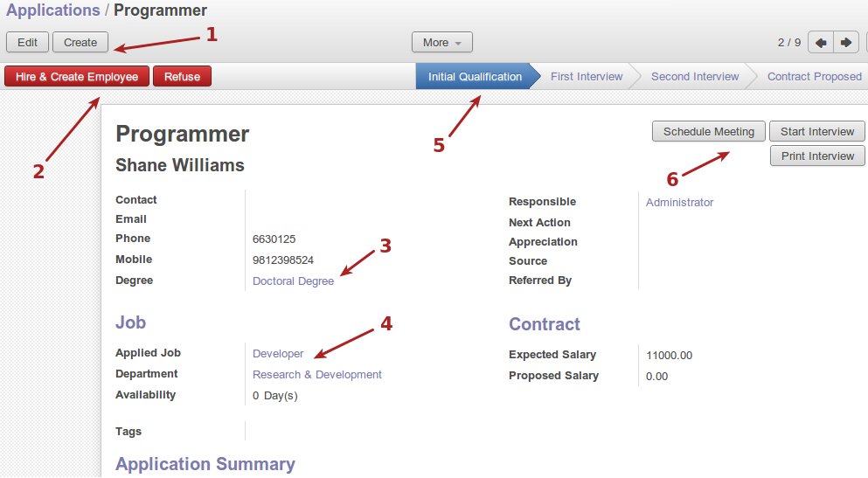Switch to First Interview stage
The width and height of the screenshot is (868, 478).
[587, 77]
